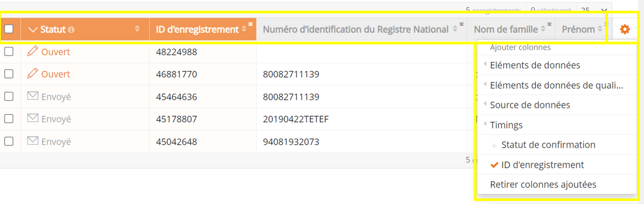Click pencil icon of record 48224988

coord(32,51)
